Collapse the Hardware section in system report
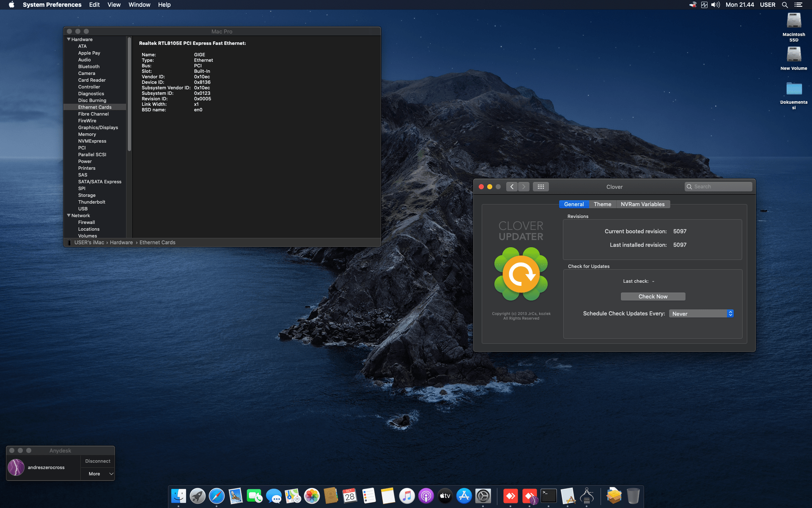The image size is (812, 508). click(x=69, y=39)
